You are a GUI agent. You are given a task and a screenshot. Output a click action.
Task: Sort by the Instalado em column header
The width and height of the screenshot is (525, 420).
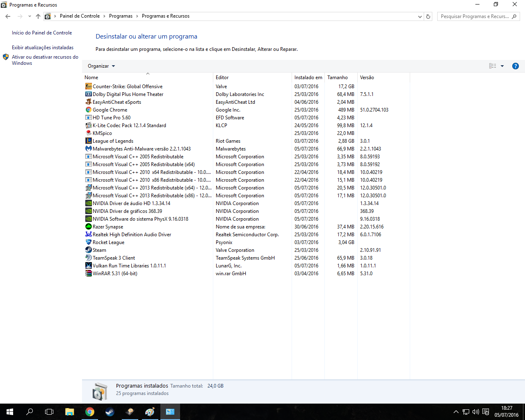click(x=308, y=78)
